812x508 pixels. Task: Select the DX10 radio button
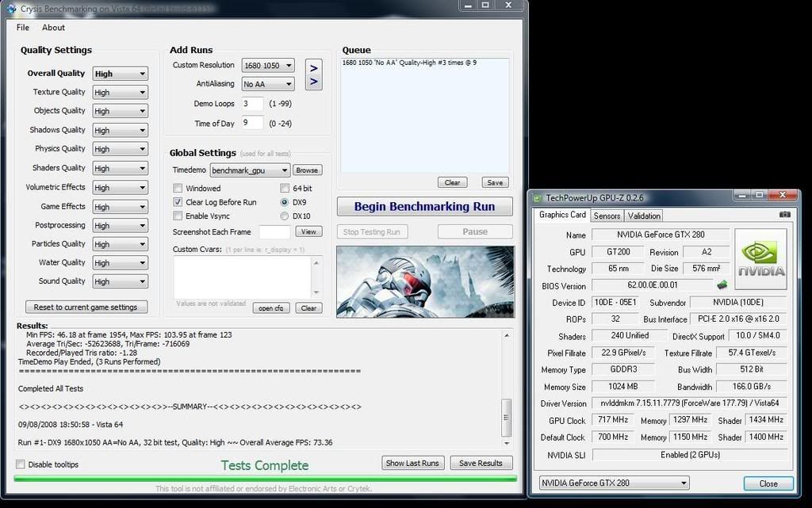tap(285, 216)
